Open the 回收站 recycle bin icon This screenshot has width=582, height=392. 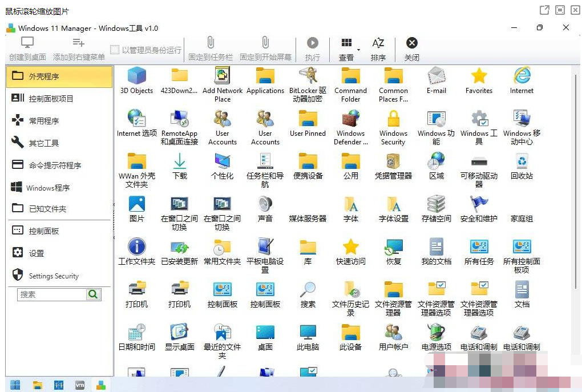522,166
